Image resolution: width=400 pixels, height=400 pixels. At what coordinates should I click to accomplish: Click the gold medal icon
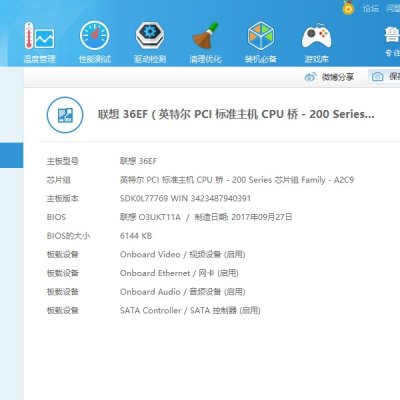click(348, 7)
